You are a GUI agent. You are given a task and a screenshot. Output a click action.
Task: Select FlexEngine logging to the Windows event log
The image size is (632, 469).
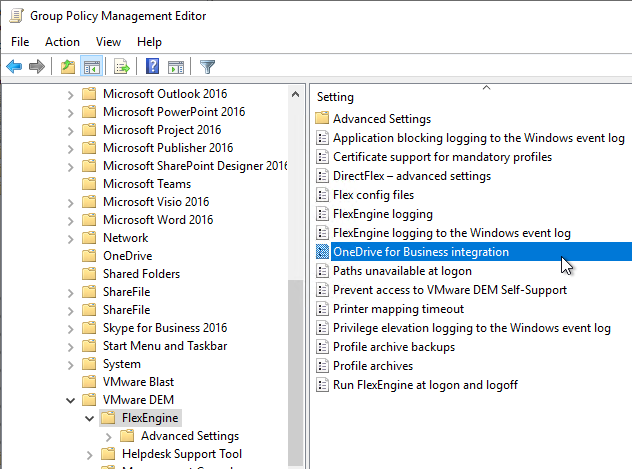[451, 233]
